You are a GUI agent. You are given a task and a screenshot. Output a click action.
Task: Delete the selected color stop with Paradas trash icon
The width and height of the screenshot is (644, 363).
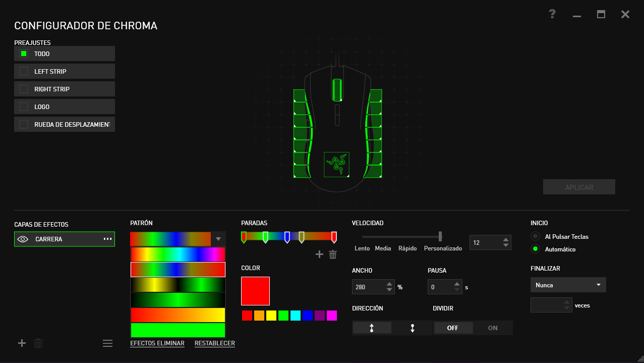[333, 254]
